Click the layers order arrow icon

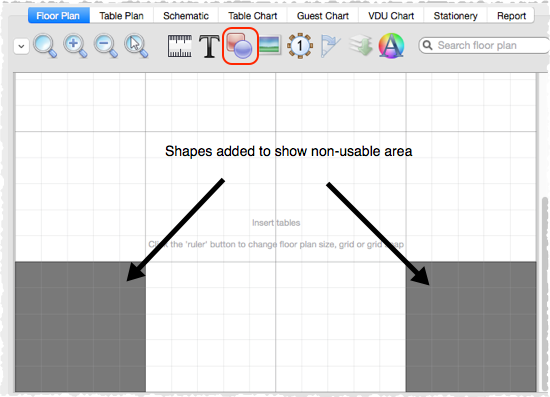point(361,45)
